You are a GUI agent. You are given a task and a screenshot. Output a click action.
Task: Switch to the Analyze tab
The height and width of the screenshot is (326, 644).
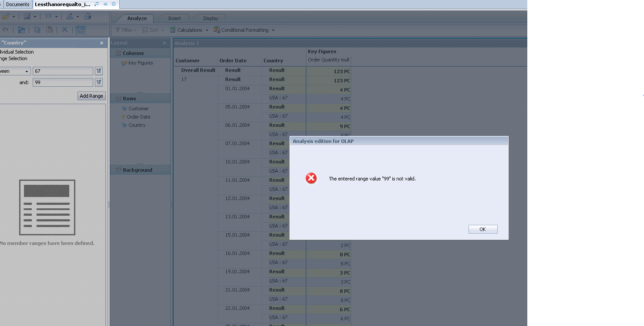pyautogui.click(x=137, y=18)
